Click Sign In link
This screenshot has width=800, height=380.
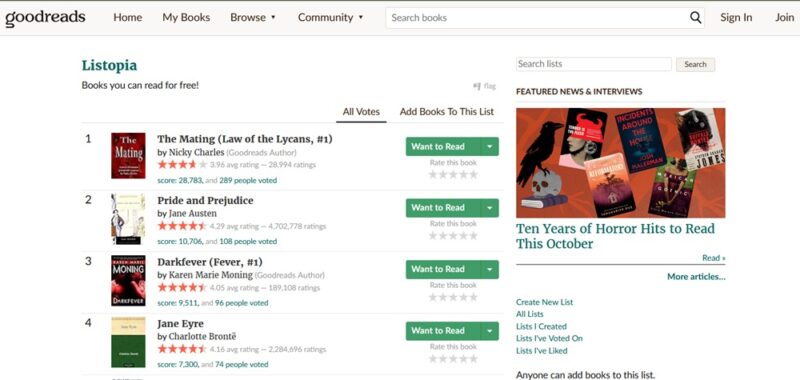click(x=736, y=17)
